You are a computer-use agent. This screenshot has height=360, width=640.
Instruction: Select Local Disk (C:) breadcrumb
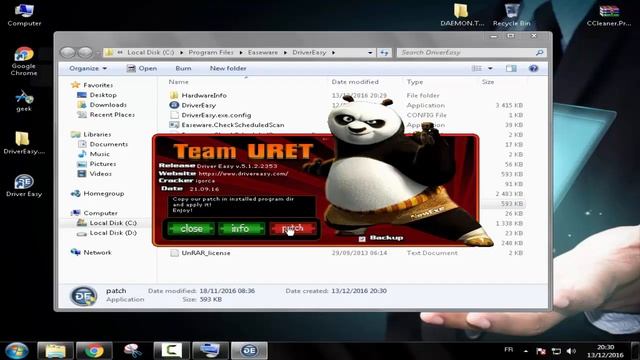click(x=151, y=52)
